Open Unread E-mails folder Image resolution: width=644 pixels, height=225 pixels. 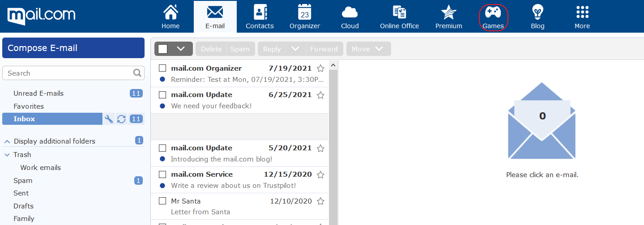38,93
